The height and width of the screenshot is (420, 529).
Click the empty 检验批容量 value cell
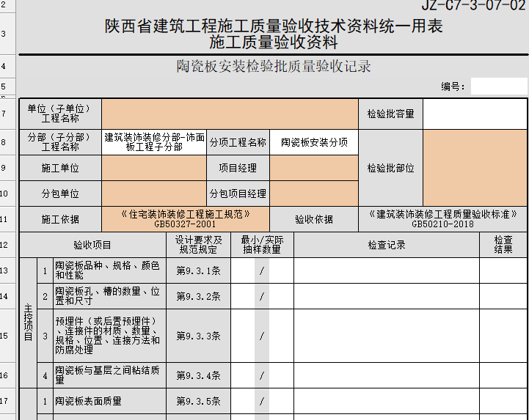(475, 114)
